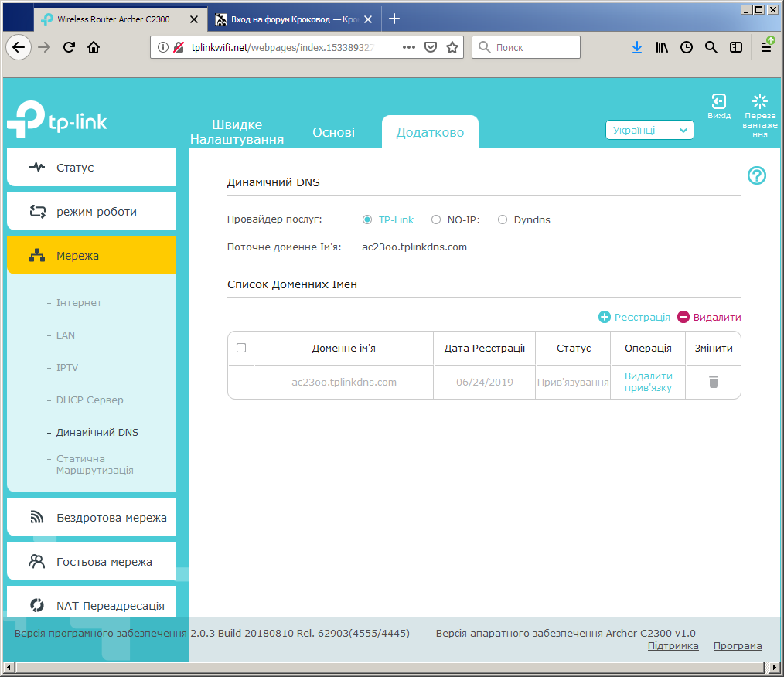Select the Dyndns provider radio button
Screen dimensions: 784x677
point(503,219)
